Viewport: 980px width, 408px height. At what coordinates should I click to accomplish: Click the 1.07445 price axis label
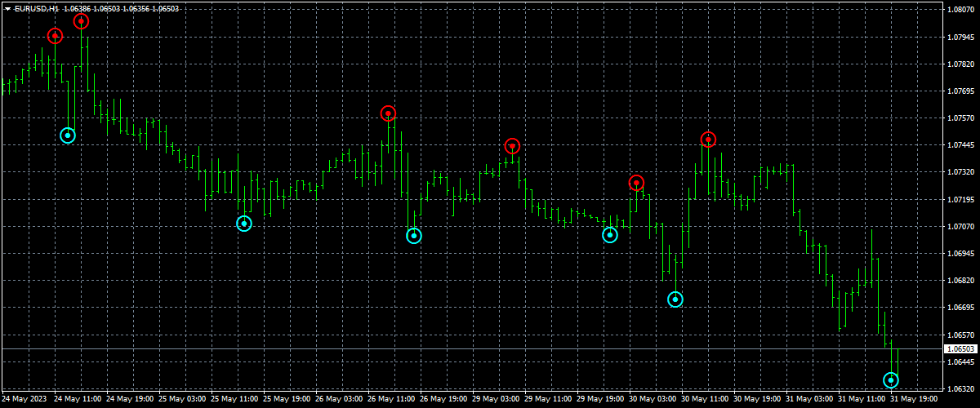coord(961,145)
